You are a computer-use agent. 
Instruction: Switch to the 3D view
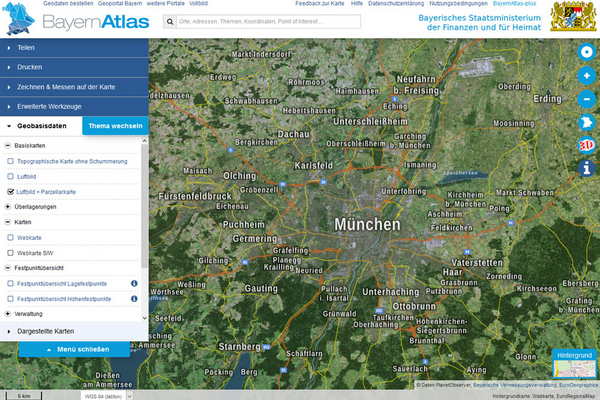(x=586, y=145)
